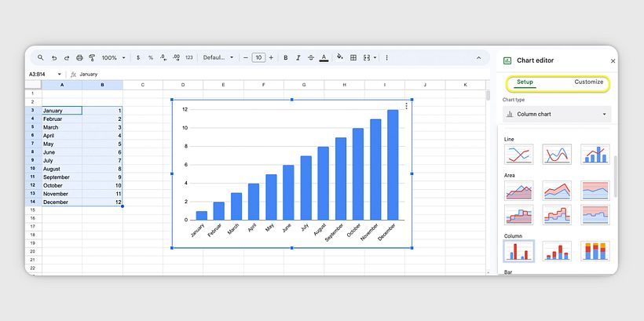Select column B header
This screenshot has width=644, height=321.
coord(102,85)
